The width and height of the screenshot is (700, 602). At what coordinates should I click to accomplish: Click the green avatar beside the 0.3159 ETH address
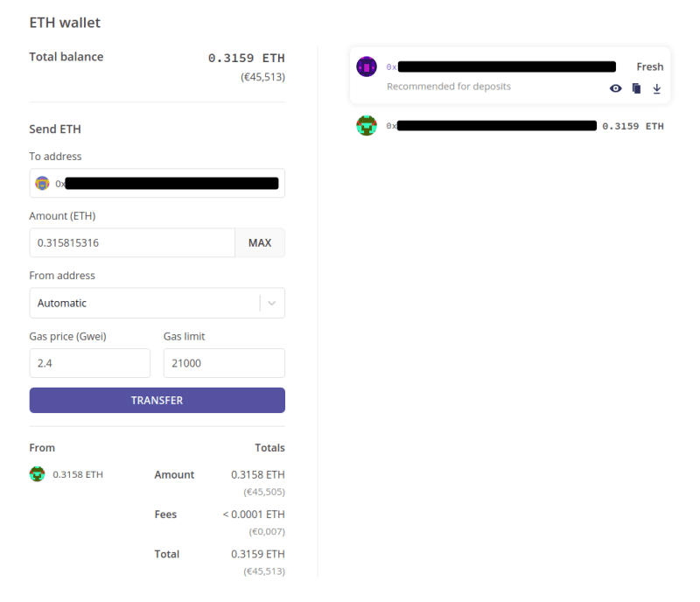(367, 125)
